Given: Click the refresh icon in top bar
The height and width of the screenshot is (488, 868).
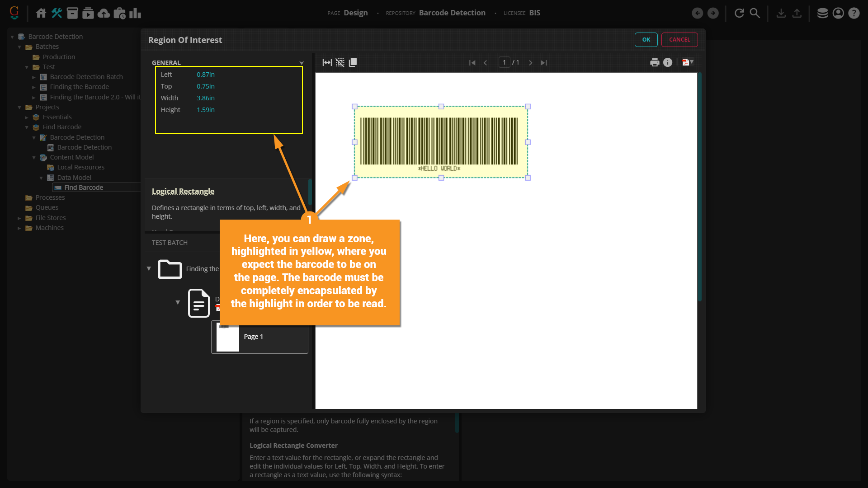Looking at the screenshot, I should tap(739, 13).
